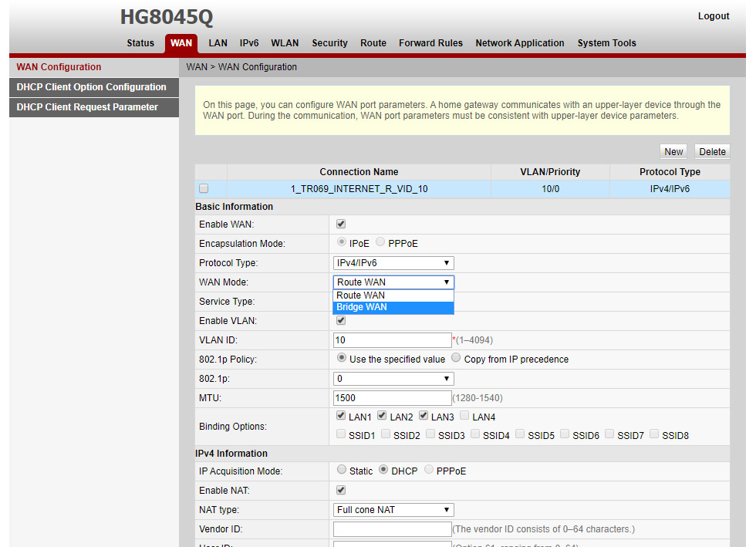This screenshot has height=547, width=756.
Task: Click the 10/0 VLAN/Priority cell
Action: [x=550, y=189]
